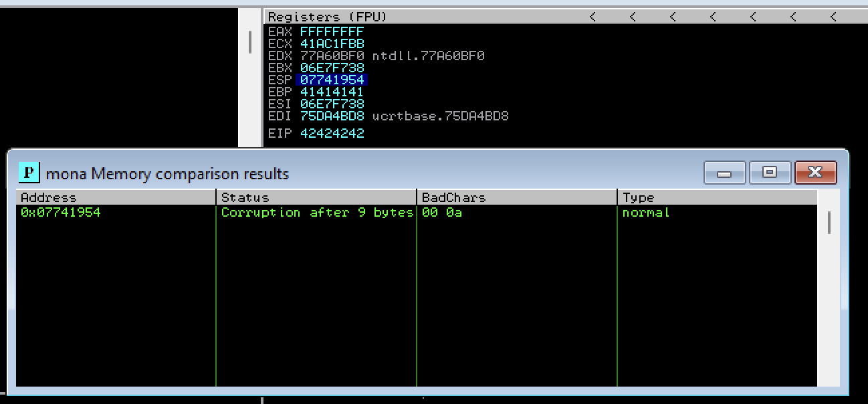Select the EIP register value 42424242

332,133
